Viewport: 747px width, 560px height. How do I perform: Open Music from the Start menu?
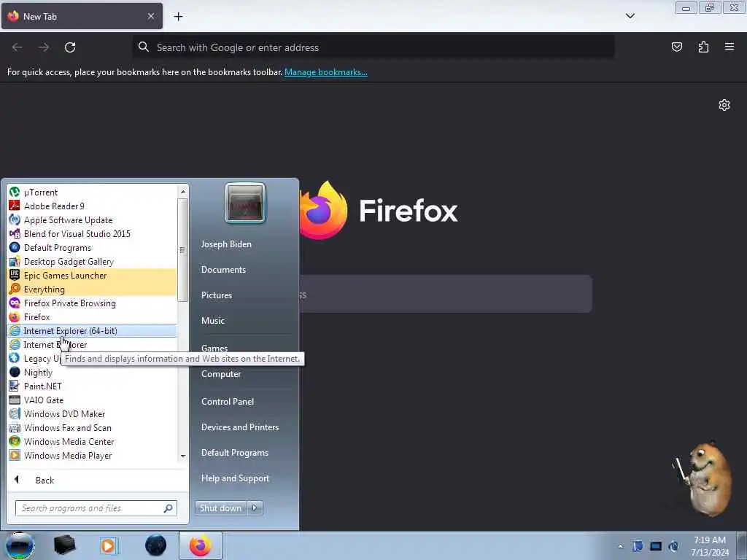213,321
